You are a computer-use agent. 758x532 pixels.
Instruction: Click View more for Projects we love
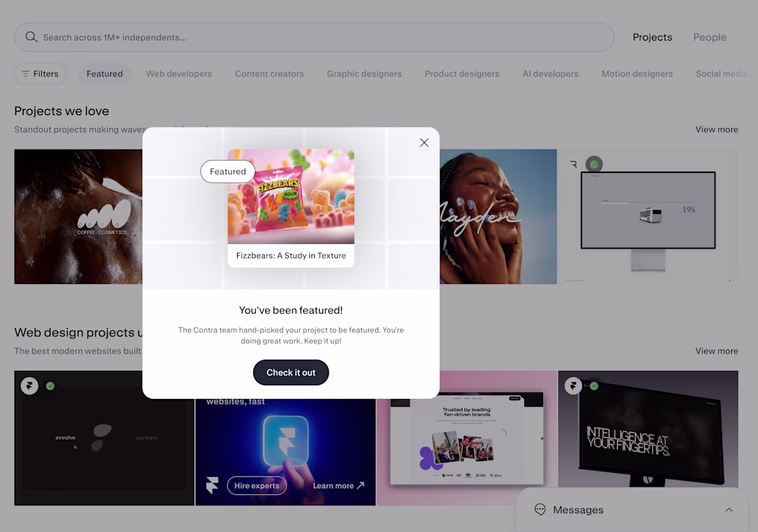[717, 129]
